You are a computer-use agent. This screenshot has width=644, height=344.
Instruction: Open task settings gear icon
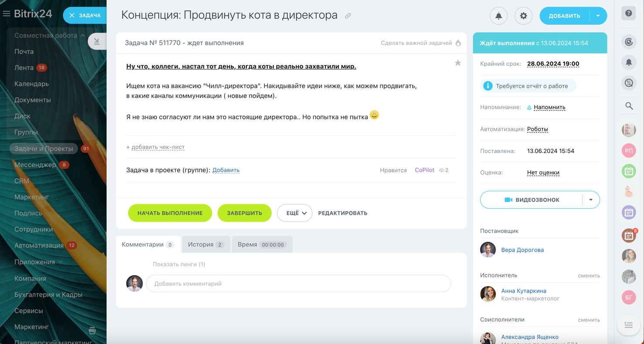click(x=523, y=16)
